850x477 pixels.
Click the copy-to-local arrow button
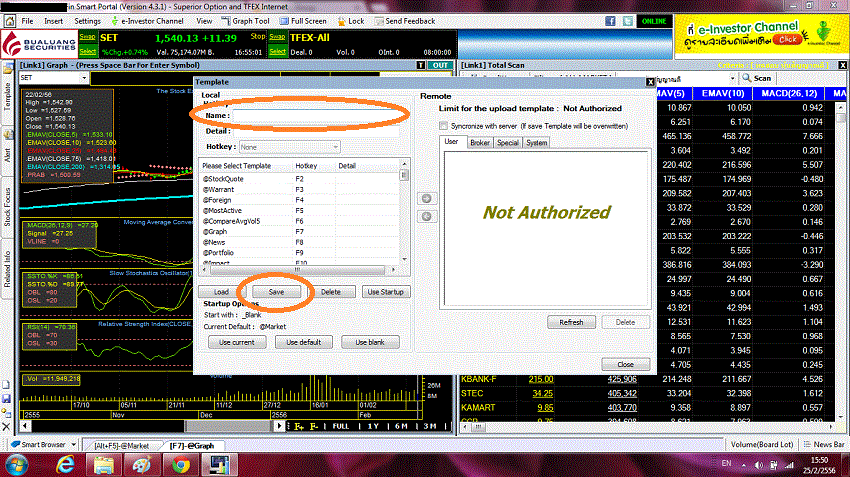point(427,216)
